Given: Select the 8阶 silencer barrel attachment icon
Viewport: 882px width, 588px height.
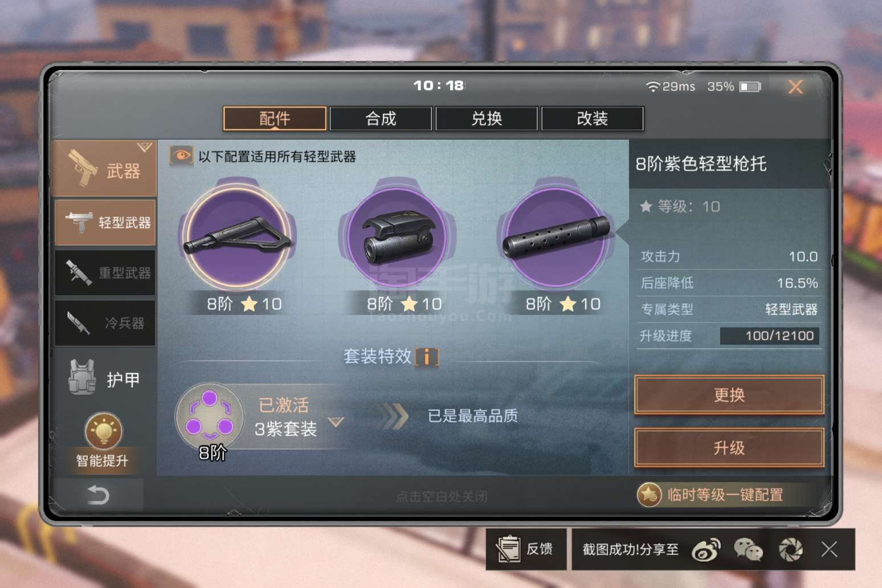Looking at the screenshot, I should [x=556, y=236].
